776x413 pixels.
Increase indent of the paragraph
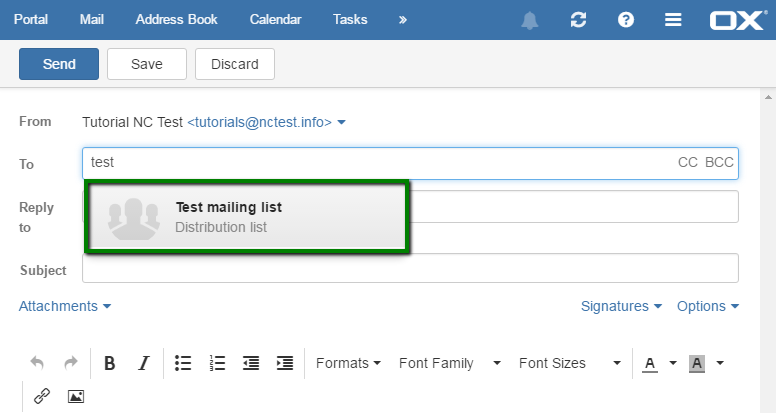[x=285, y=363]
